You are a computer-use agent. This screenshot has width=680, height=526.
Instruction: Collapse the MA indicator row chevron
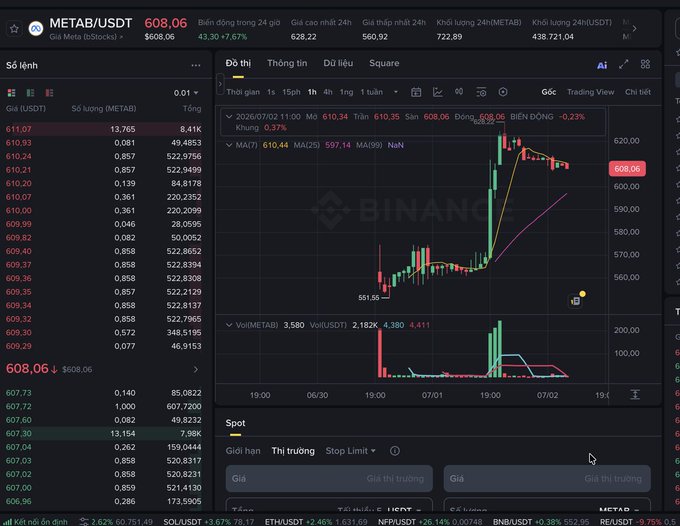coord(229,145)
